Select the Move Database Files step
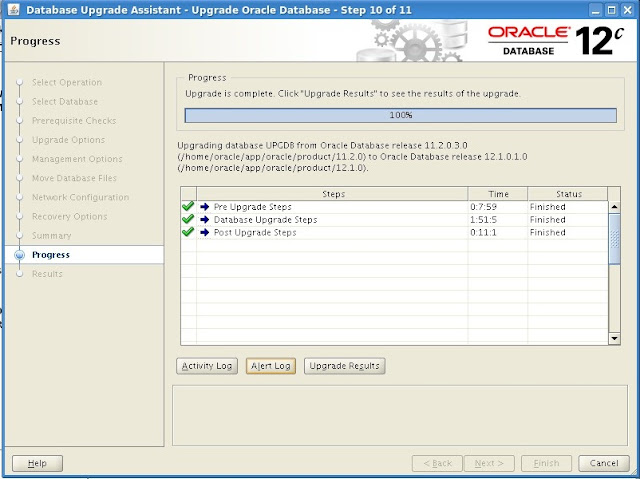Screen dimensions: 640x479 coord(74,178)
